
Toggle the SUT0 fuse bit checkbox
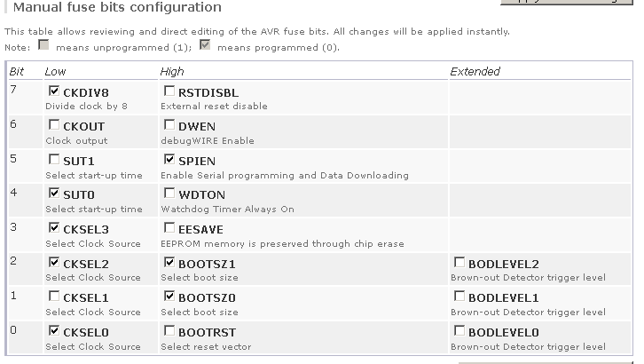(55, 194)
